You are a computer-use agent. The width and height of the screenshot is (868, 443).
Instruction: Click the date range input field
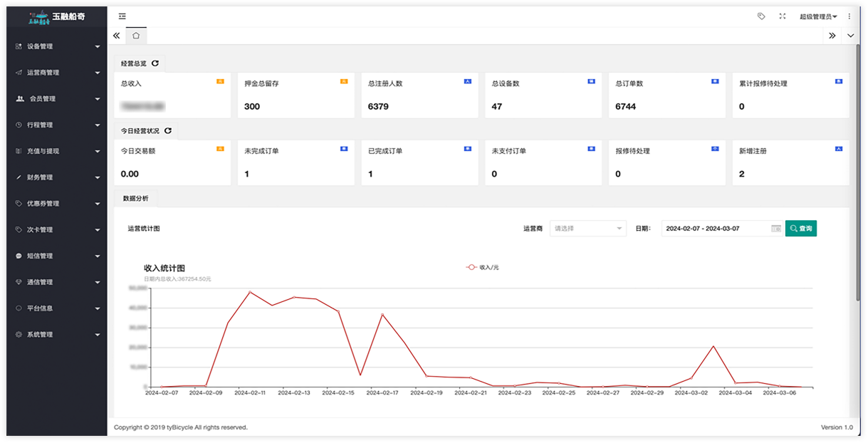[x=721, y=229]
